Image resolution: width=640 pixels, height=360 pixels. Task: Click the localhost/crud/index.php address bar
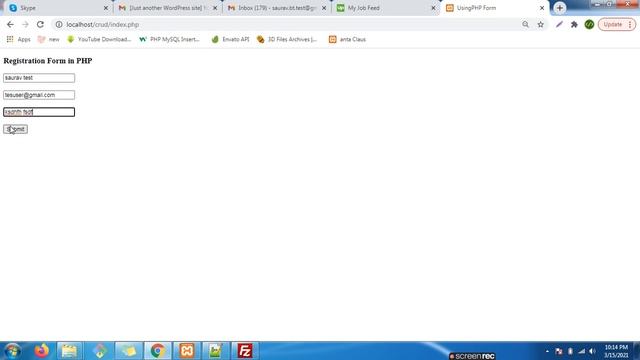(x=286, y=24)
